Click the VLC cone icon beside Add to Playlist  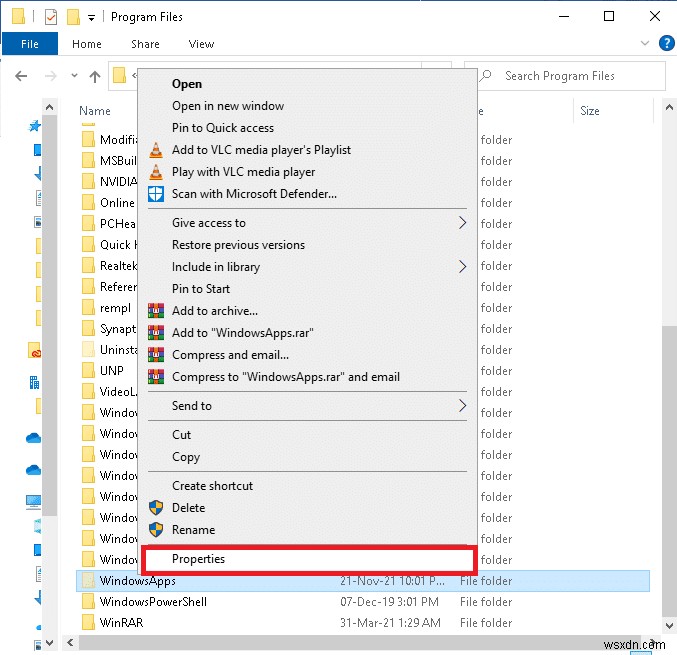pos(156,150)
